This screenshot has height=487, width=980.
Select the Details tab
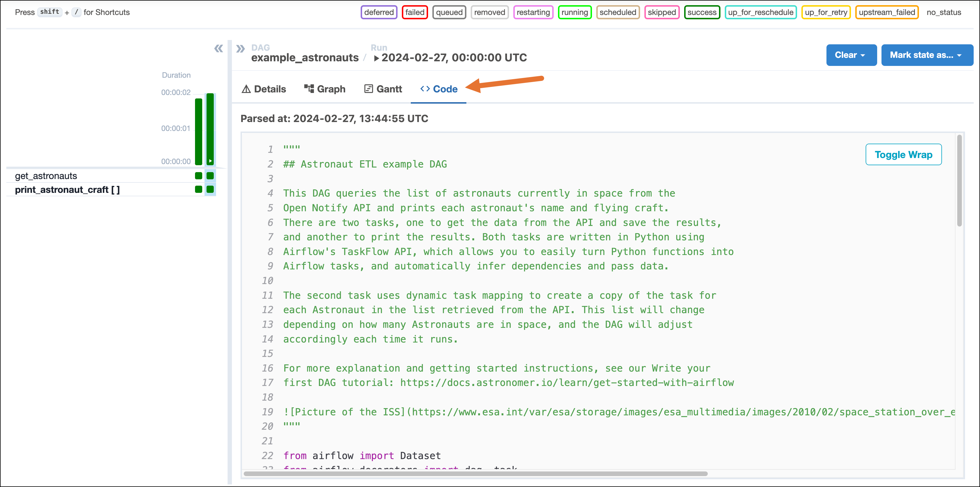270,89
